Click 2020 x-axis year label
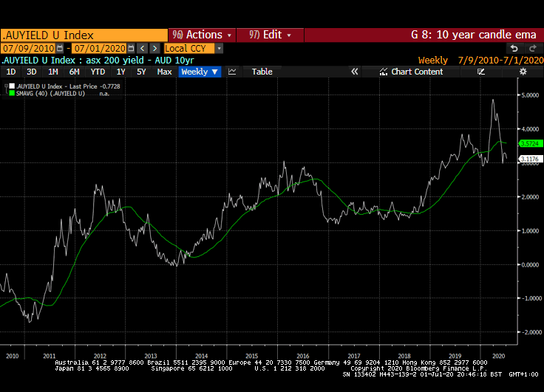 click(499, 356)
